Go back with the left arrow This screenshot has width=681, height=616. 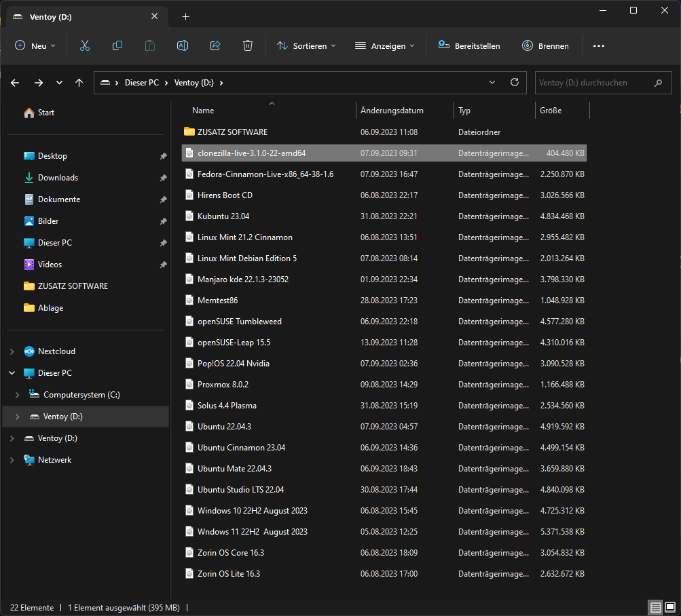[x=15, y=83]
